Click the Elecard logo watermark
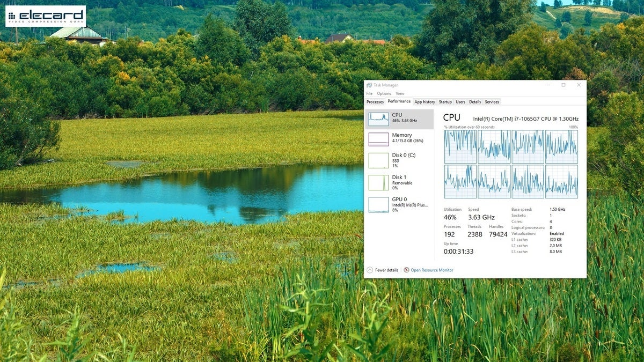Viewport: 644px width, 362px height. click(46, 16)
